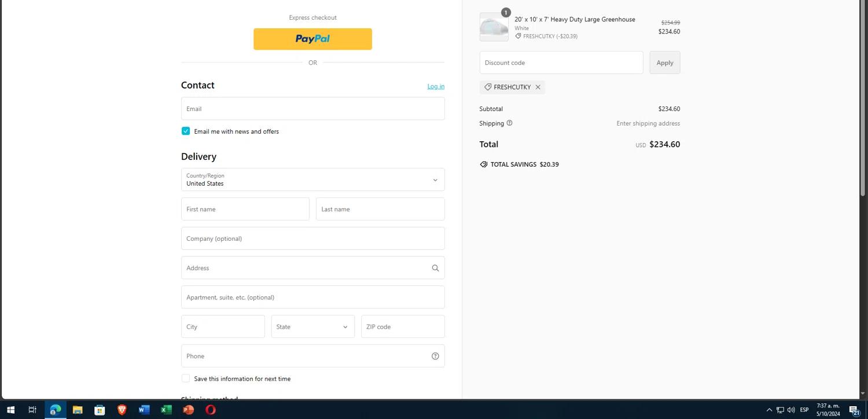Viewport: 868px width, 419px height.
Task: Expand the State dropdown
Action: pos(312,327)
